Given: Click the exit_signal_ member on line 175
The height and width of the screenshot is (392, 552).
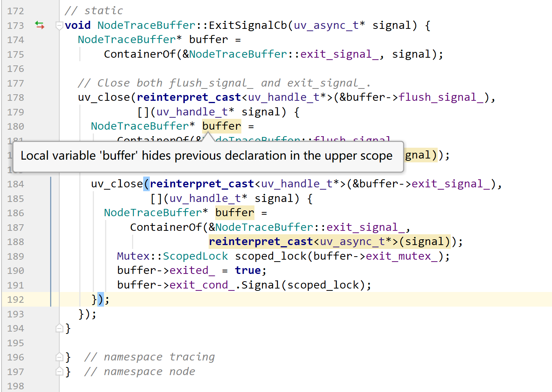Looking at the screenshot, I should [339, 54].
